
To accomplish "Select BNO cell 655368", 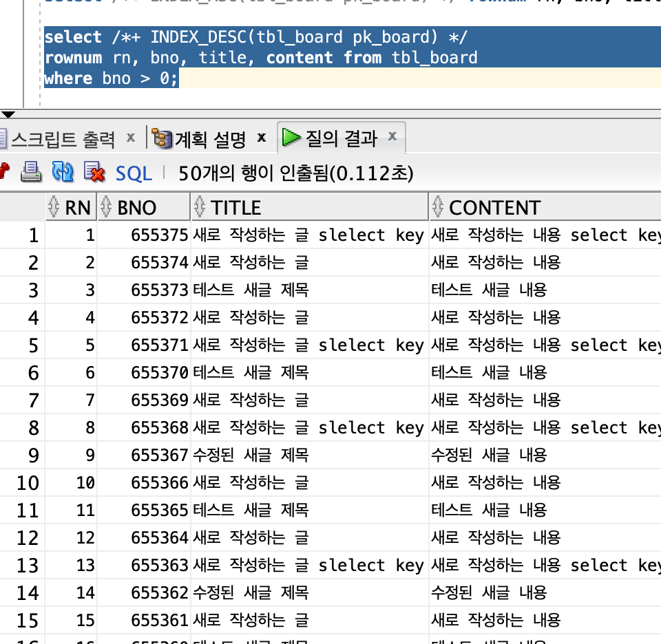I will pyautogui.click(x=144, y=428).
